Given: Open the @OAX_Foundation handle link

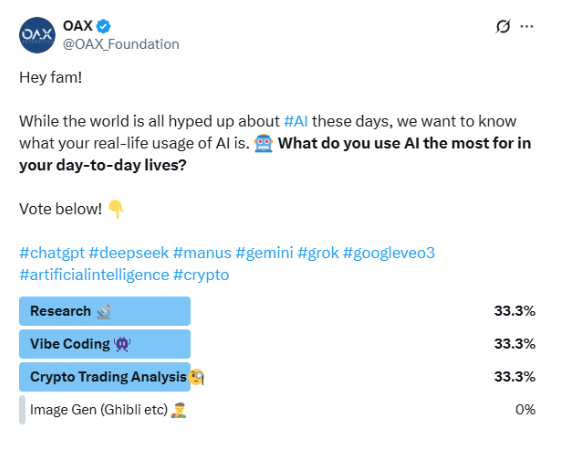Looking at the screenshot, I should point(121,44).
